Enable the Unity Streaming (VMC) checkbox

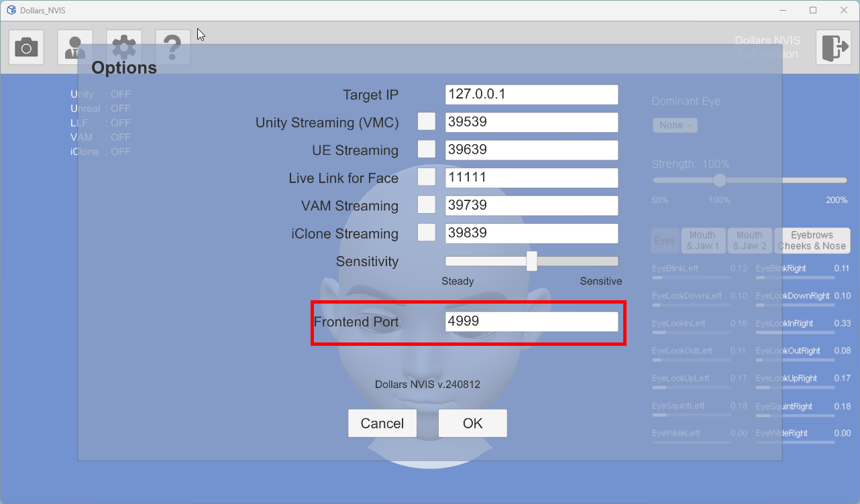pos(427,122)
